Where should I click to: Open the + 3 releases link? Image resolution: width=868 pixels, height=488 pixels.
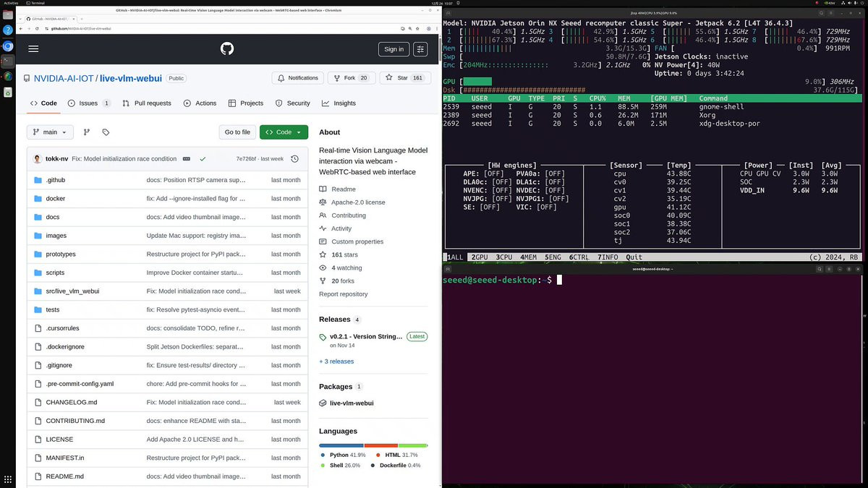coord(336,361)
